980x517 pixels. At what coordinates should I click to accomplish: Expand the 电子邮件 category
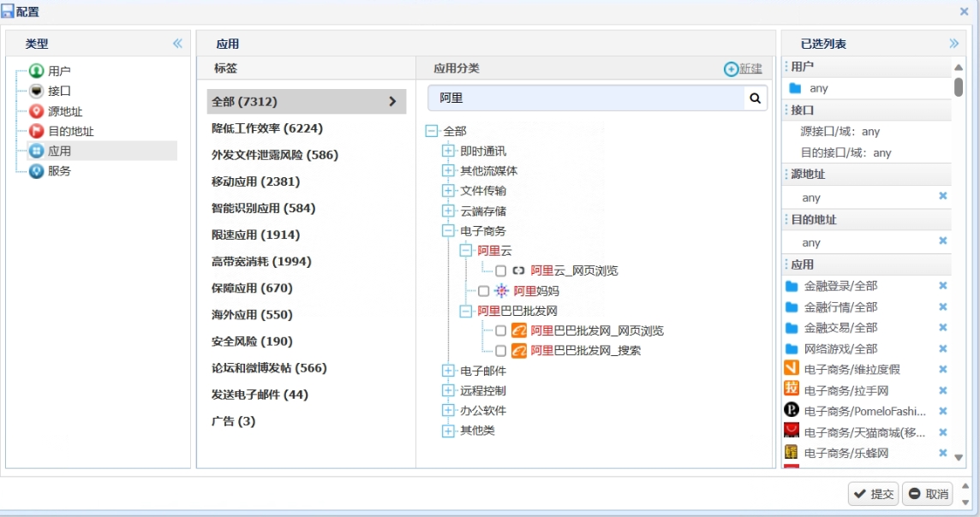coord(448,371)
